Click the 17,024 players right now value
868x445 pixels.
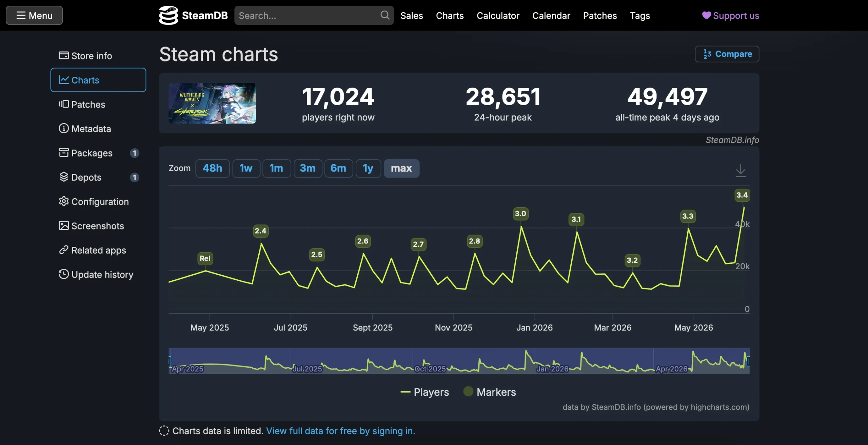(x=338, y=96)
